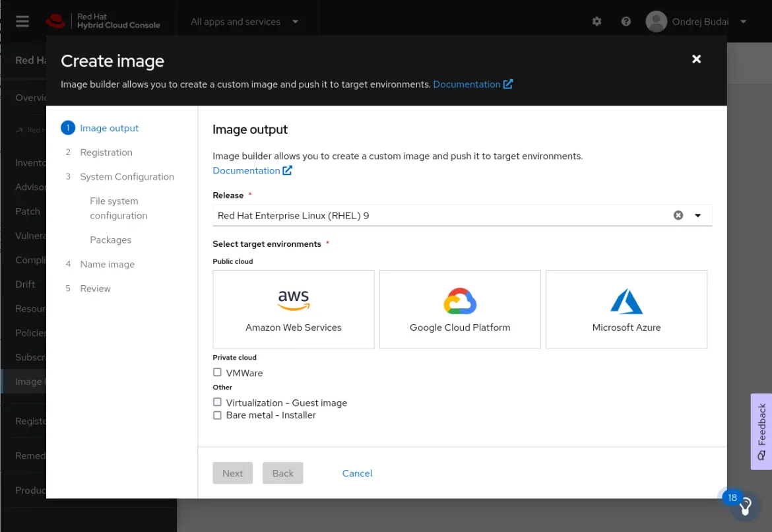Click the external link icon under Image output
The height and width of the screenshot is (532, 772).
pos(288,170)
